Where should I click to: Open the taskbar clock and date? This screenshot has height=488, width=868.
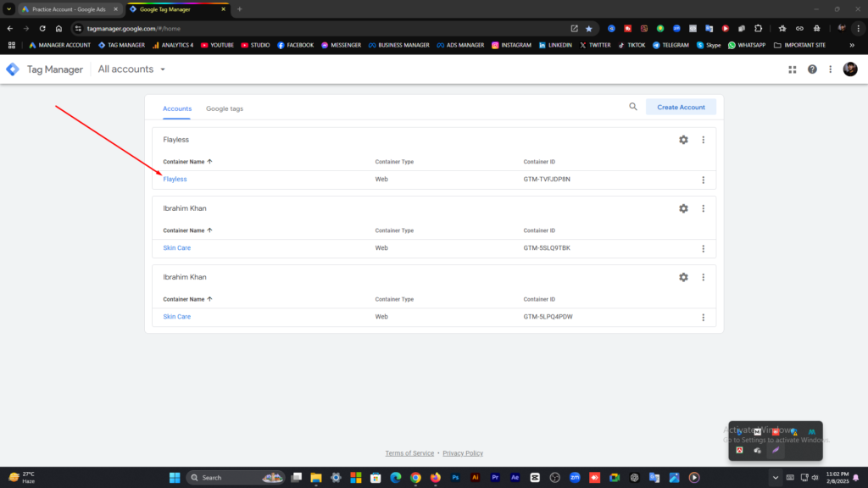coord(837,478)
